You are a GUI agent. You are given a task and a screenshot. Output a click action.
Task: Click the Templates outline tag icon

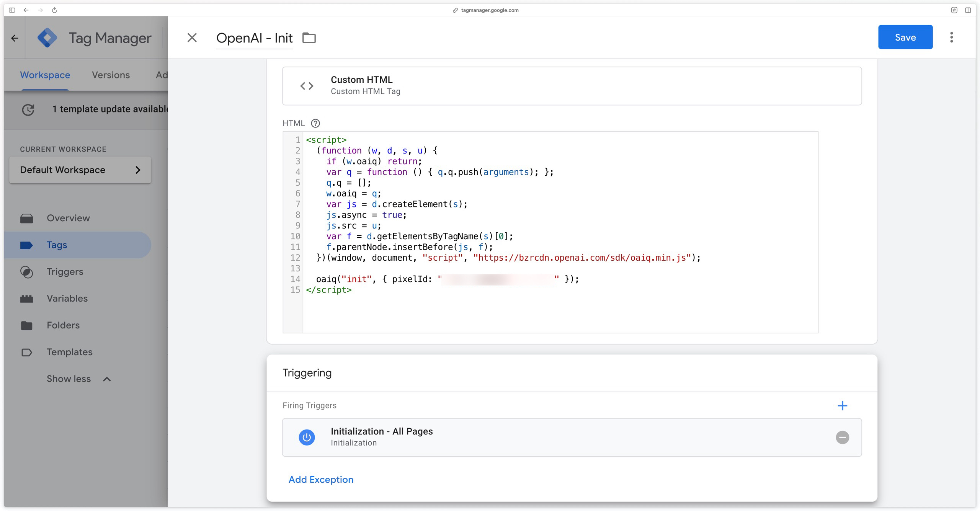click(x=26, y=353)
